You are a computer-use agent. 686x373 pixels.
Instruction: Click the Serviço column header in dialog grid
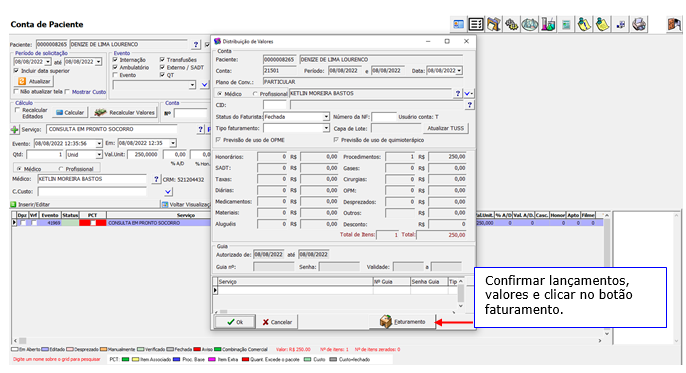click(295, 282)
